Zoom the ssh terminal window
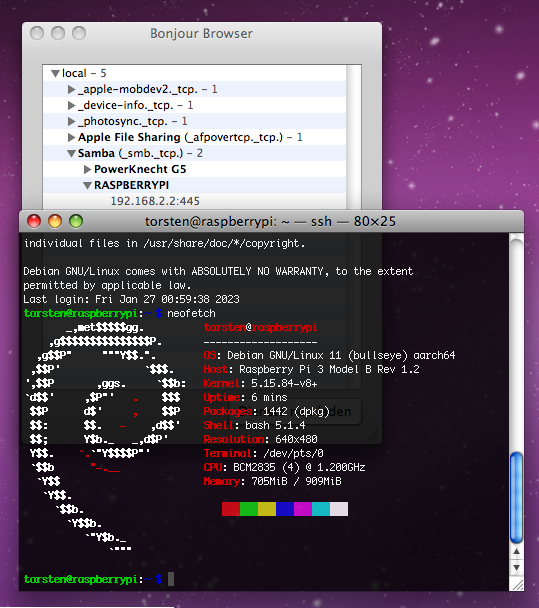The width and height of the screenshot is (539, 608). pyautogui.click(x=76, y=221)
